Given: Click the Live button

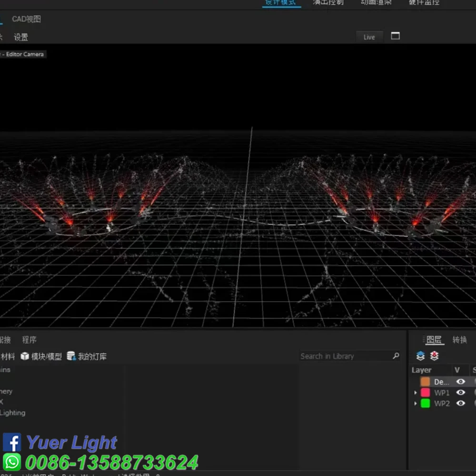Looking at the screenshot, I should point(369,37).
